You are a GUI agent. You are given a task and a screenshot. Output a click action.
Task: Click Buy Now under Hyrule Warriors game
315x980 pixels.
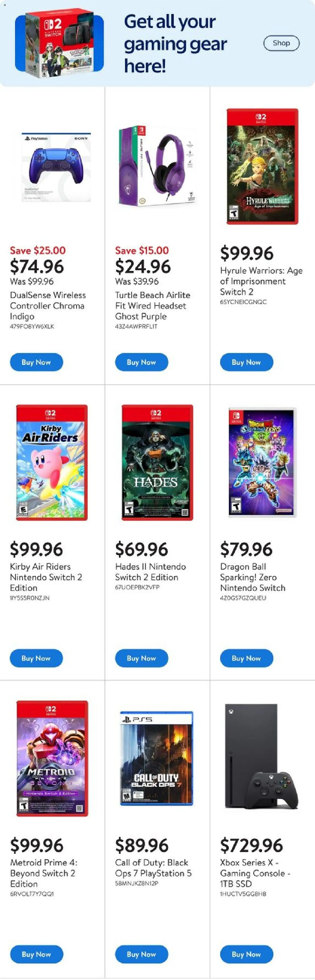247,362
